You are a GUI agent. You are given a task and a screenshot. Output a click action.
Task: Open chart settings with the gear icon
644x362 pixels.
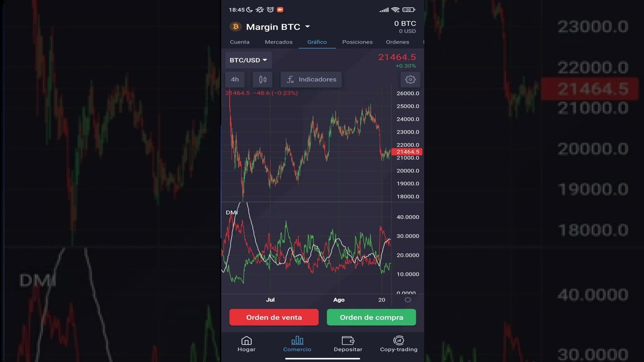(410, 79)
